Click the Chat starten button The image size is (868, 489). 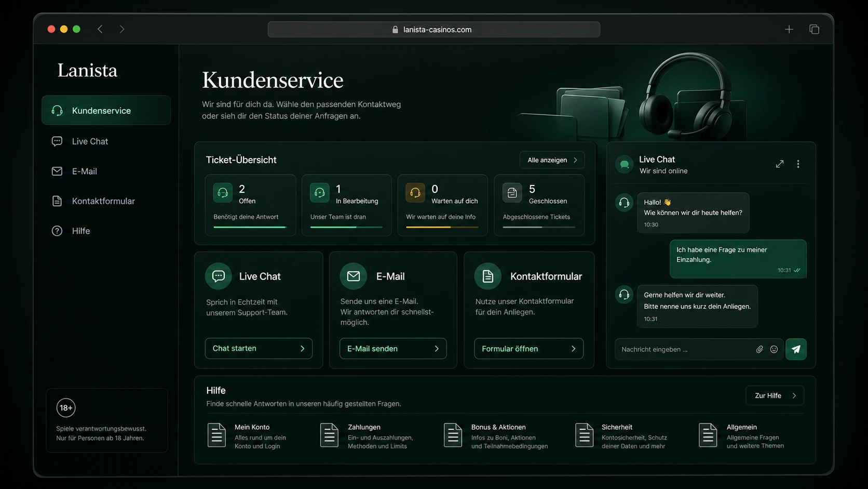tap(259, 348)
